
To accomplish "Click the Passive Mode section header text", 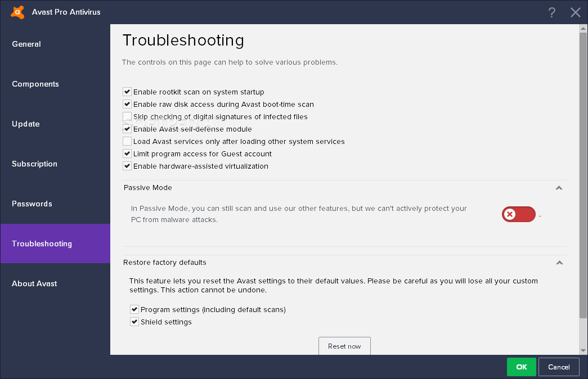I will coord(148,187).
